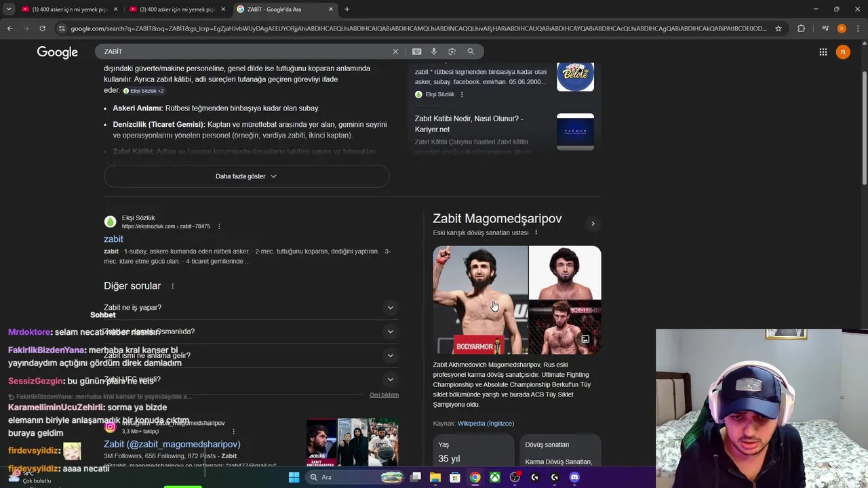Expand the fourth Diğer sorular question chevron
868x488 pixels.
pos(390,380)
